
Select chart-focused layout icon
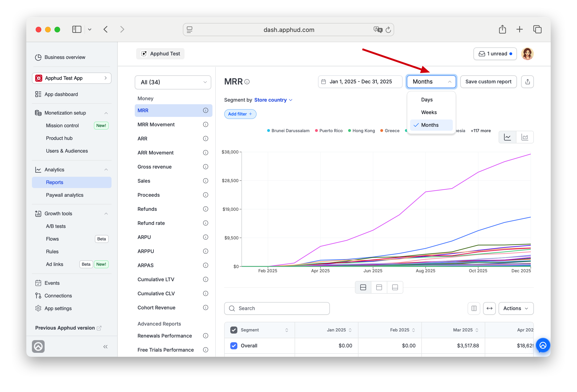[x=379, y=288]
